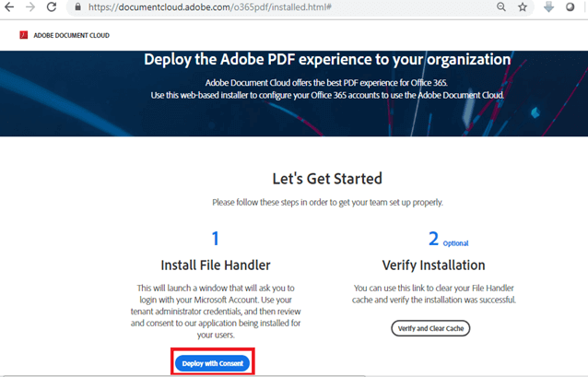The width and height of the screenshot is (588, 377).
Task: Click the Verify Installation heading
Action: [433, 265]
